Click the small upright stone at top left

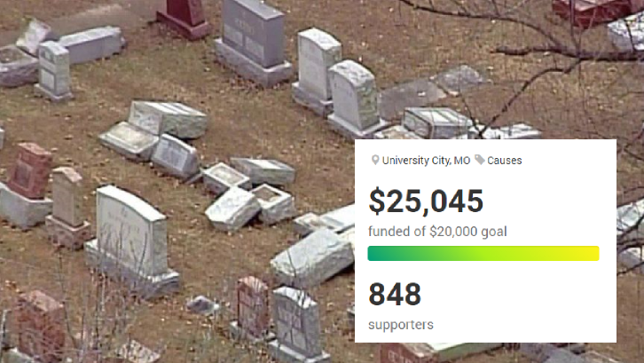[x=53, y=71]
